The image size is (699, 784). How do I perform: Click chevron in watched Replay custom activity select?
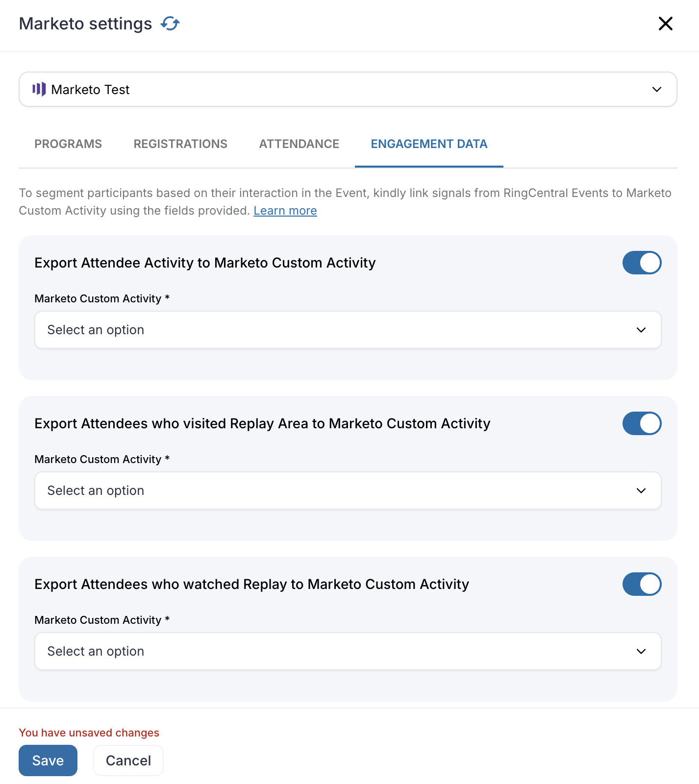point(641,651)
